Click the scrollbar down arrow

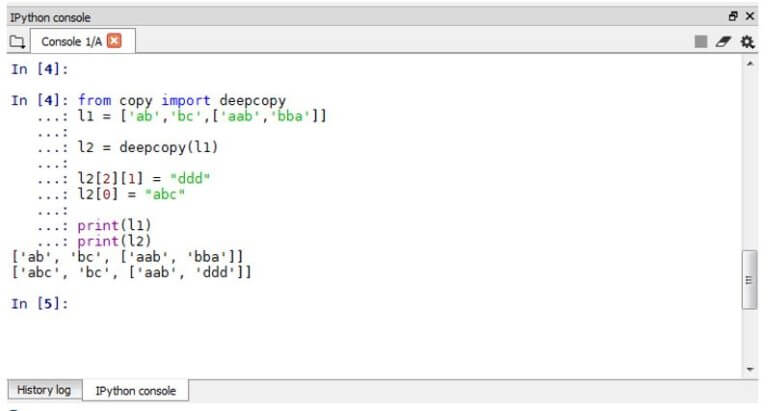point(750,369)
